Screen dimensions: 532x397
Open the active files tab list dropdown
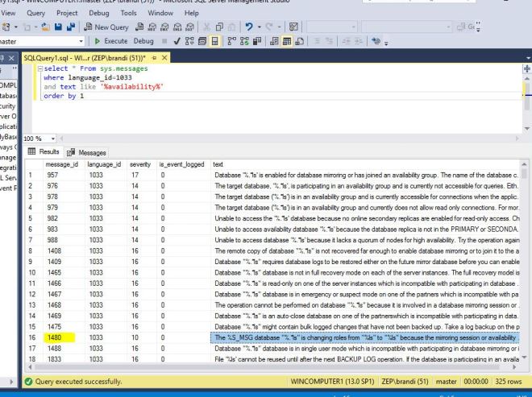tap(526, 58)
